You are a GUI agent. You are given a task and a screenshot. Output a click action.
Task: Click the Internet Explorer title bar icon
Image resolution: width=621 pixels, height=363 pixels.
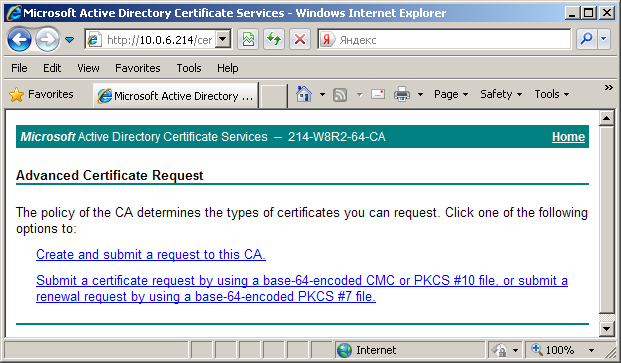[14, 13]
